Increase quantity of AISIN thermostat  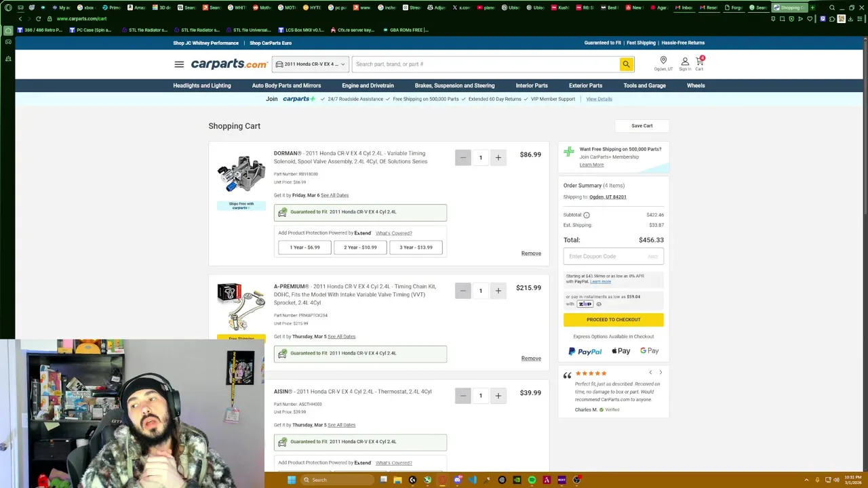point(498,396)
